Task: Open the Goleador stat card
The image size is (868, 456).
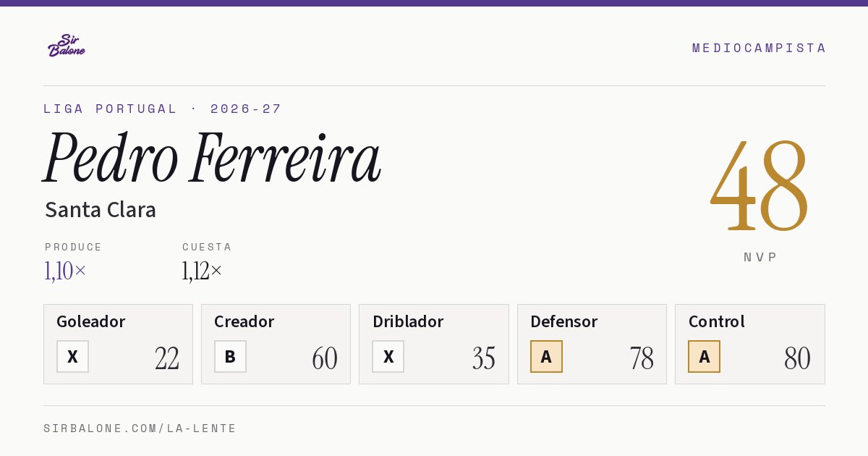Action: point(118,344)
